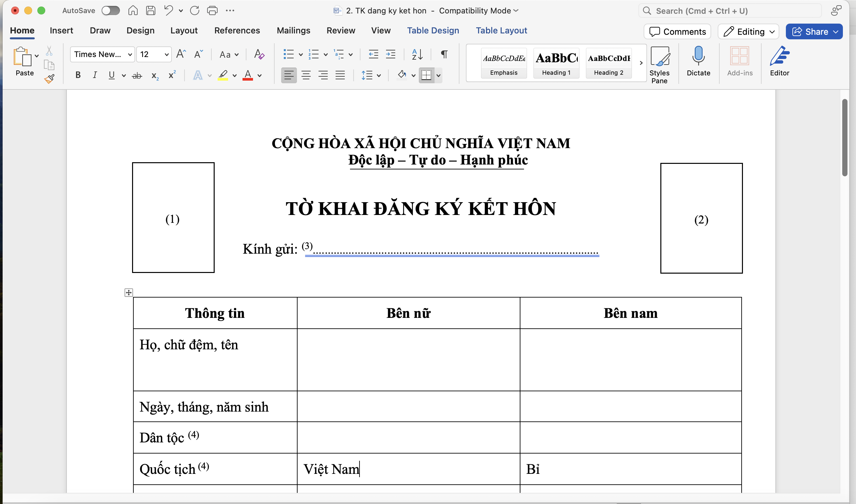Undo the last action
Screen dimensions: 856x504
click(x=168, y=10)
